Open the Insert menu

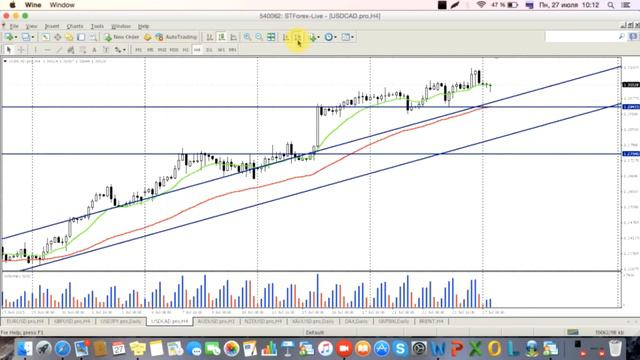pos(52,26)
